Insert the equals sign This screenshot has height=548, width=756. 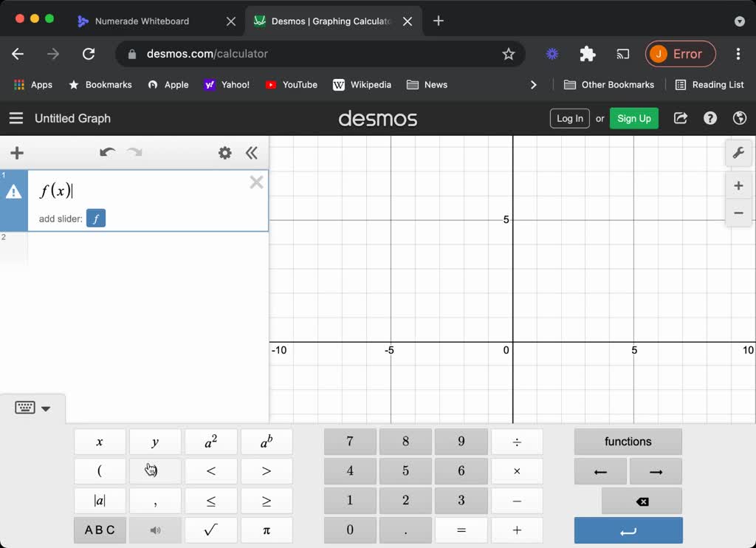[x=461, y=530]
